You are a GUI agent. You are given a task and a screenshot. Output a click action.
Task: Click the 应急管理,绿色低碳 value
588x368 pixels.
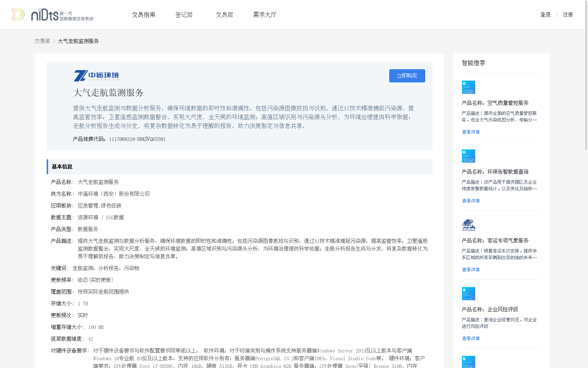(x=99, y=206)
